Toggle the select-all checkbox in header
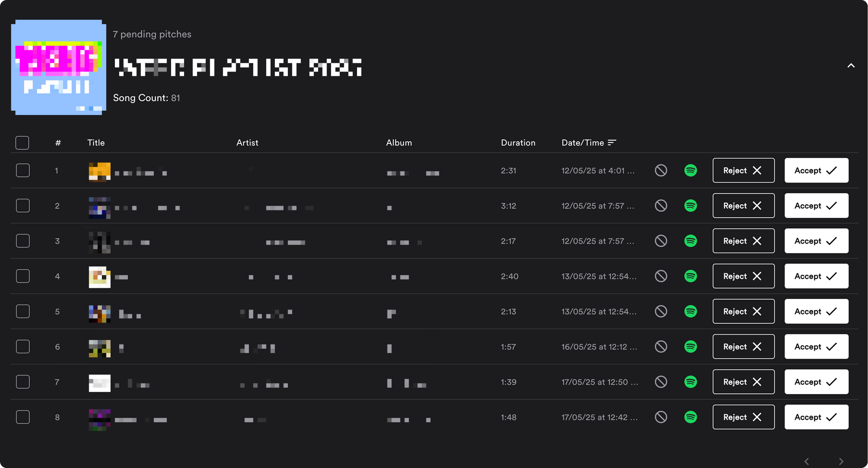868x468 pixels. coord(22,143)
